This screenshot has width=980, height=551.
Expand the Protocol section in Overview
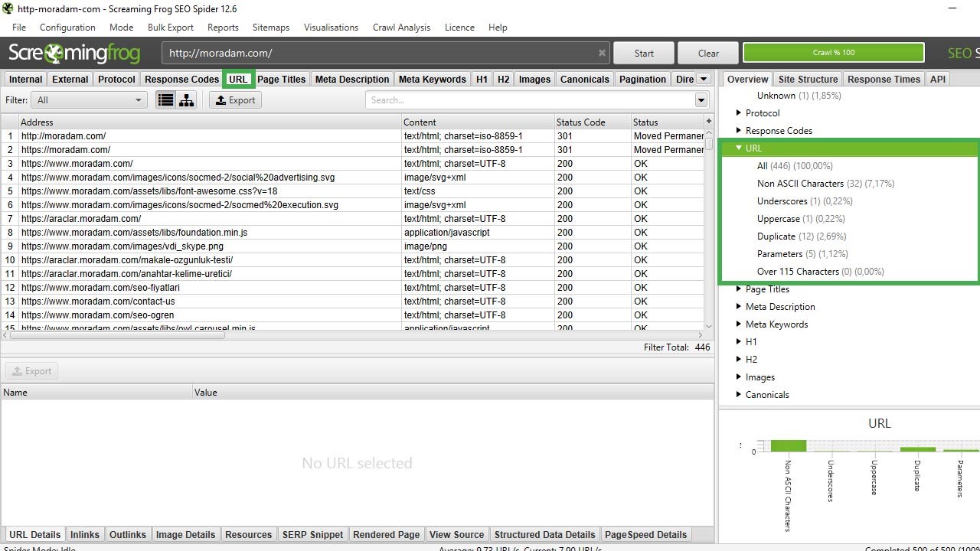coord(739,112)
